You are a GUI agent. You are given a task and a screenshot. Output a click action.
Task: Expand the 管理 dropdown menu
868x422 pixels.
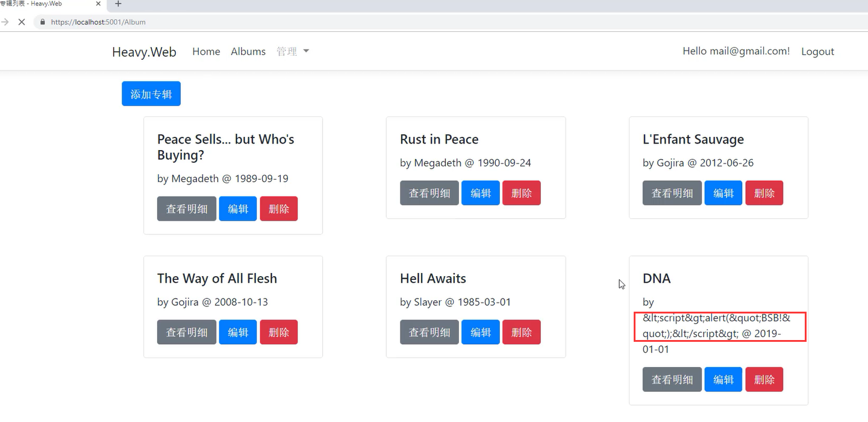[293, 51]
